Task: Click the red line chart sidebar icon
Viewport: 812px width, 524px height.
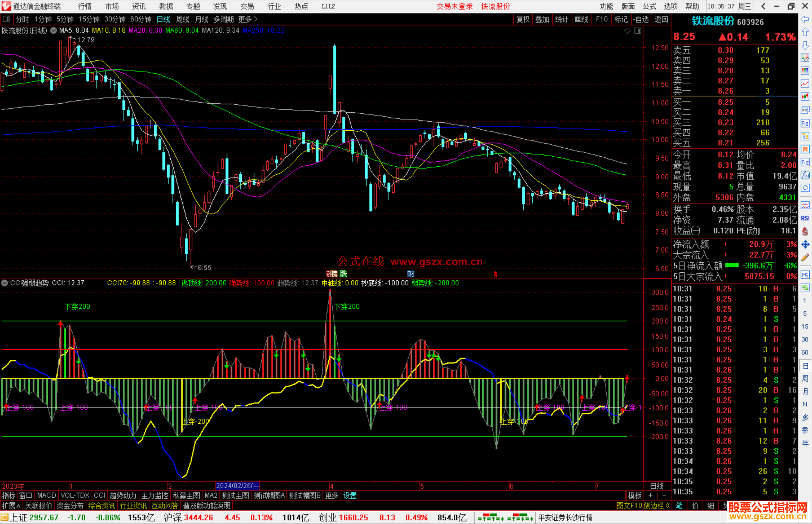Action: [805, 83]
